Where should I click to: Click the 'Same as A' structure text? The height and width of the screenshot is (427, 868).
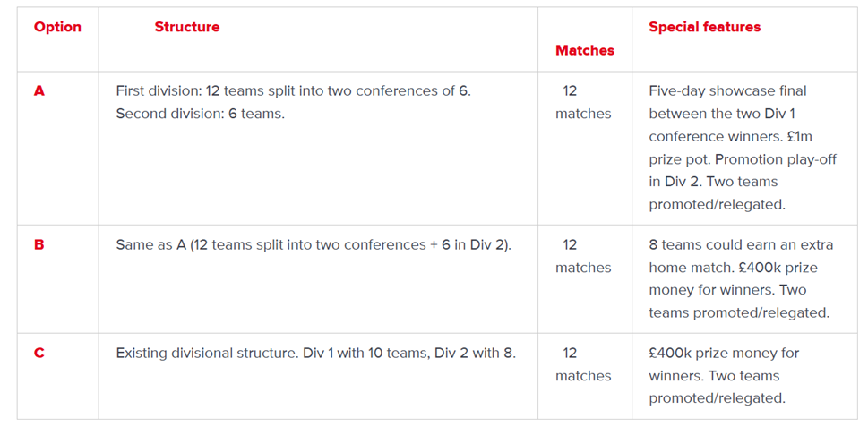coord(313,244)
